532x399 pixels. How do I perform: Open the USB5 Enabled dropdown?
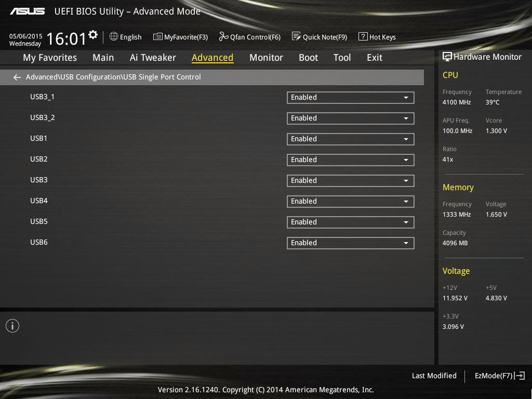pyautogui.click(x=351, y=222)
